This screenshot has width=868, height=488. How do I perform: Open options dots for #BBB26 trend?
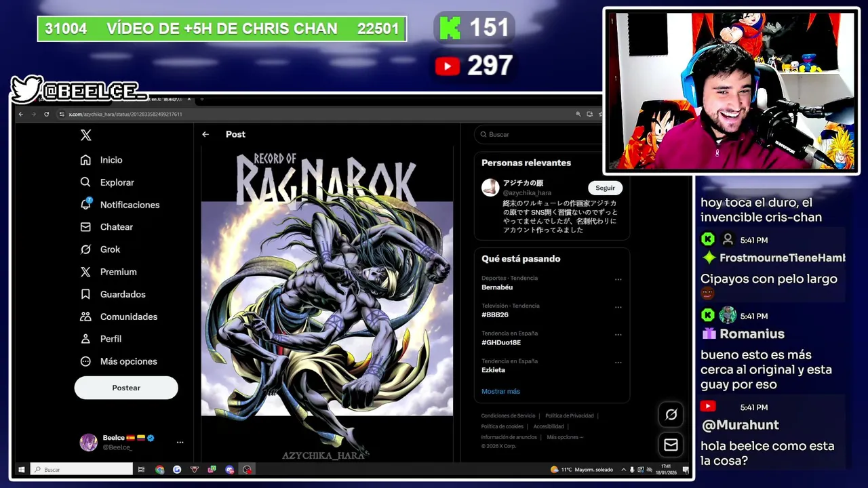pos(618,307)
